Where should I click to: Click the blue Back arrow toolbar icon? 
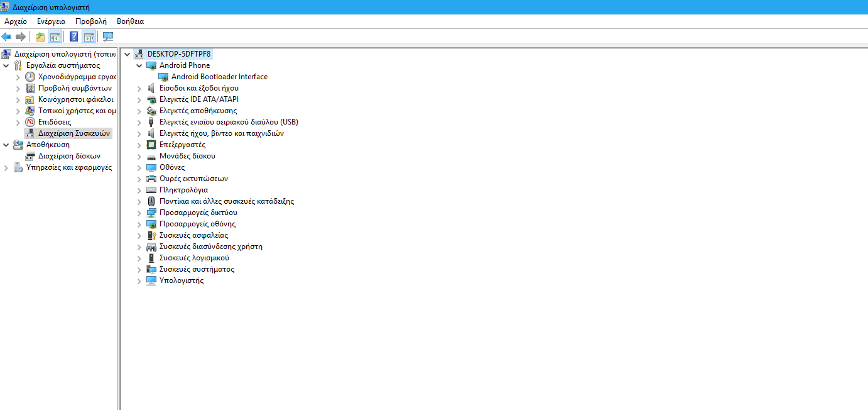point(6,36)
